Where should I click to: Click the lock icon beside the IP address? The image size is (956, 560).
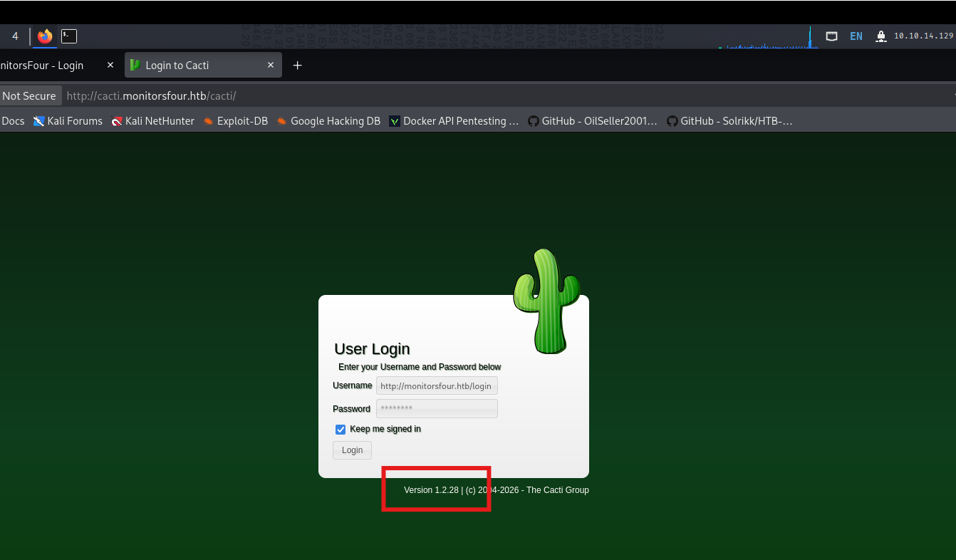coord(881,36)
